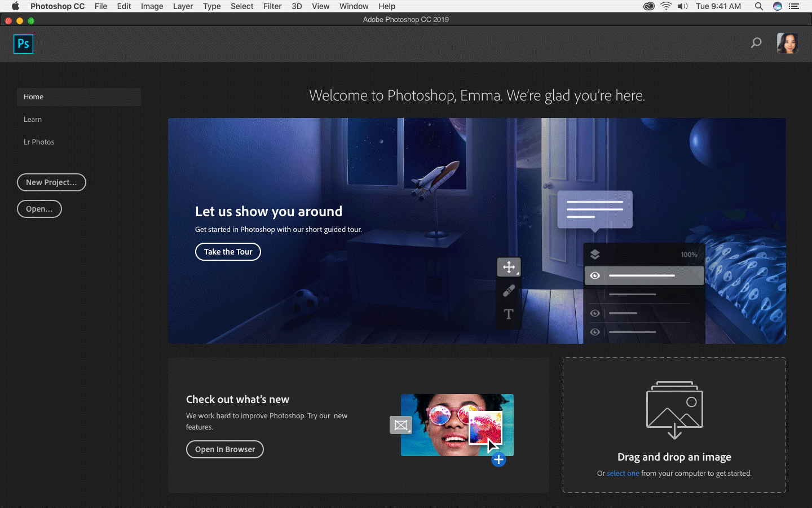Click the what's new illustration thumbnail
The height and width of the screenshot is (508, 812).
click(457, 425)
